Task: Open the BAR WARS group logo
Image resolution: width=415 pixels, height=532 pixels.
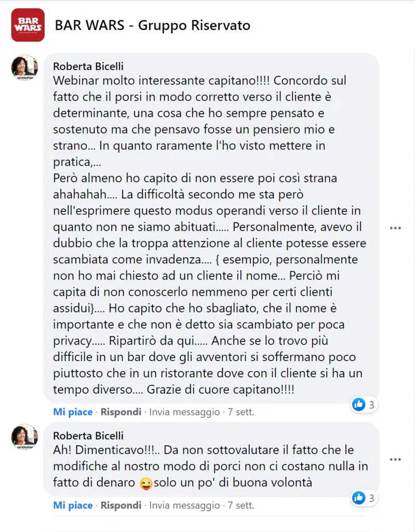Action: point(28,25)
